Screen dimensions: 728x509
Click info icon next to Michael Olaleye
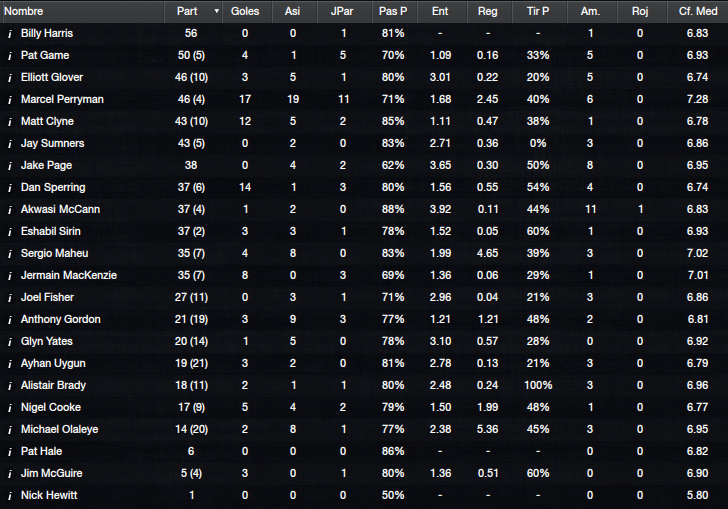(10, 430)
